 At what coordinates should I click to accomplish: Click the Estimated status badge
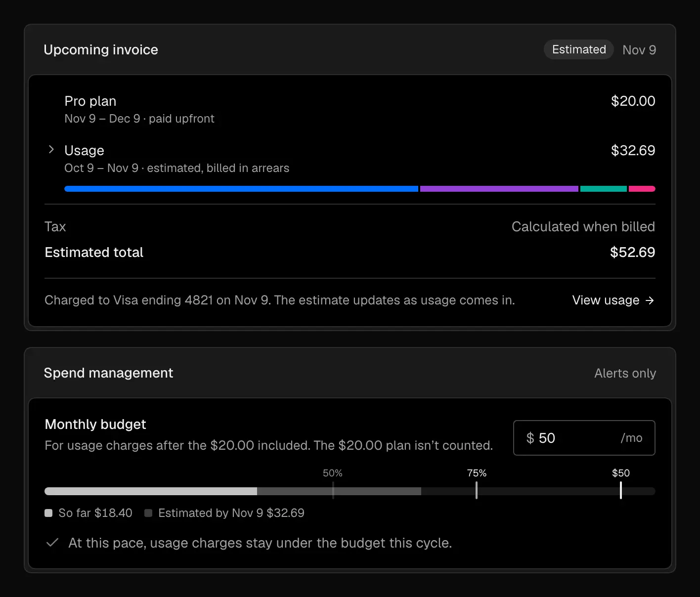(x=579, y=49)
